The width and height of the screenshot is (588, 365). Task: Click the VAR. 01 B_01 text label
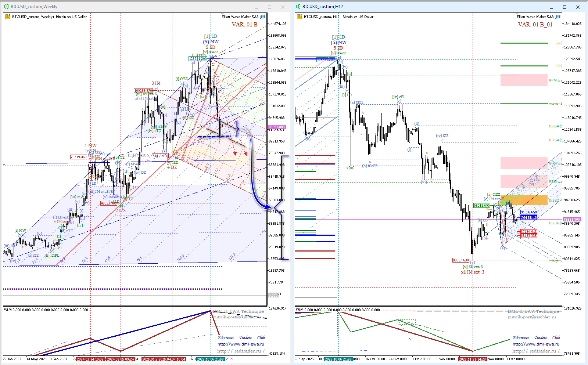pyautogui.click(x=535, y=25)
